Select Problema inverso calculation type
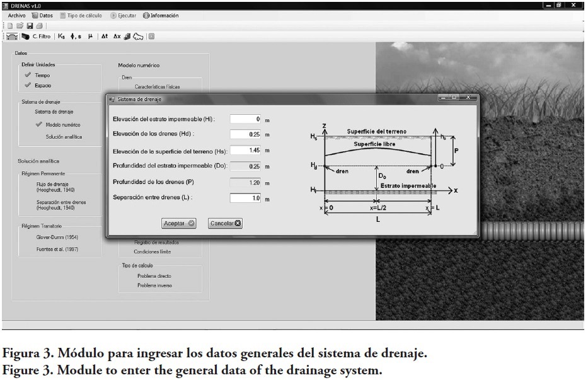This screenshot has width=588, height=380. pyautogui.click(x=154, y=285)
